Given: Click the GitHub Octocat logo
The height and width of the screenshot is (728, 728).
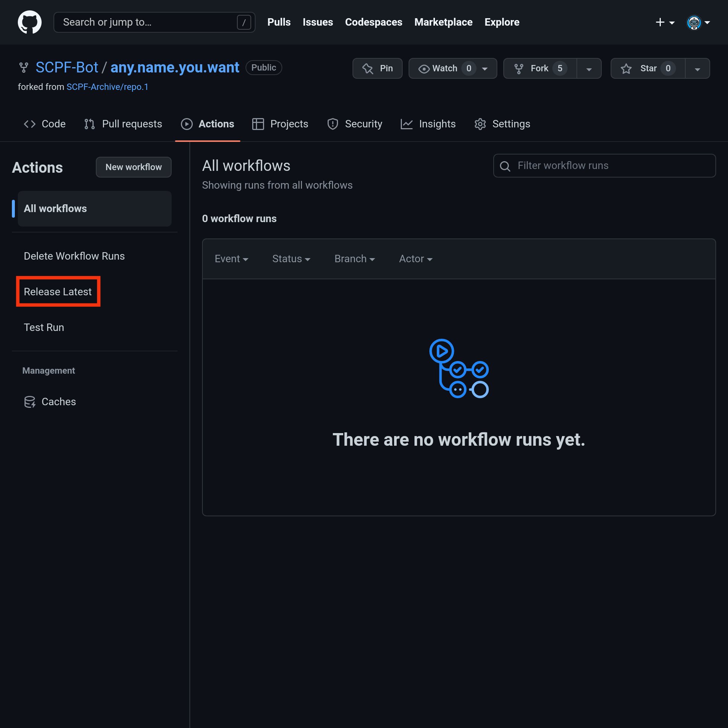Looking at the screenshot, I should 29,22.
